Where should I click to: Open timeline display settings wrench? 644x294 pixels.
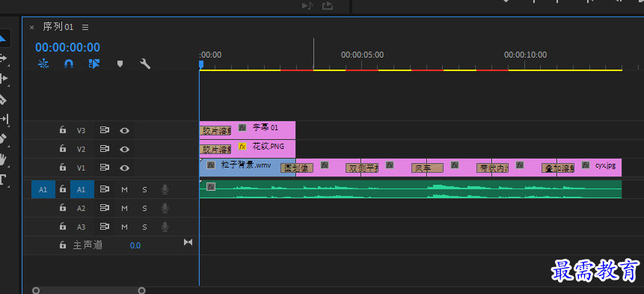[x=145, y=64]
